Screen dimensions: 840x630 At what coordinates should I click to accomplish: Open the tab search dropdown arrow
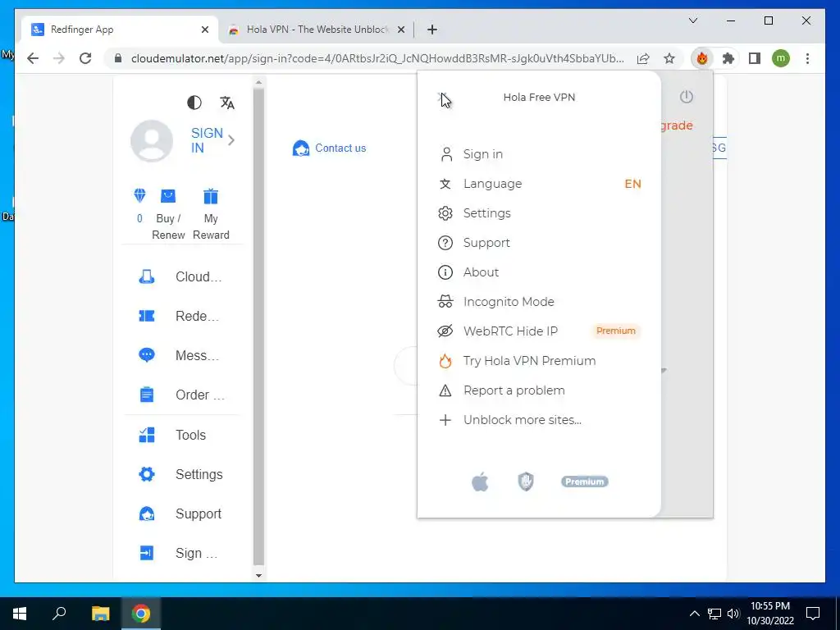(x=693, y=21)
